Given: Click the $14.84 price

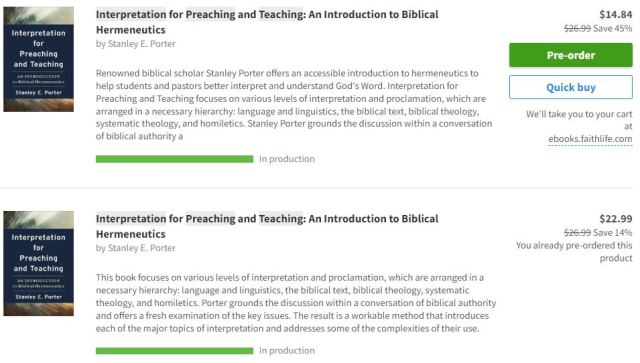Looking at the screenshot, I should click(x=616, y=15).
